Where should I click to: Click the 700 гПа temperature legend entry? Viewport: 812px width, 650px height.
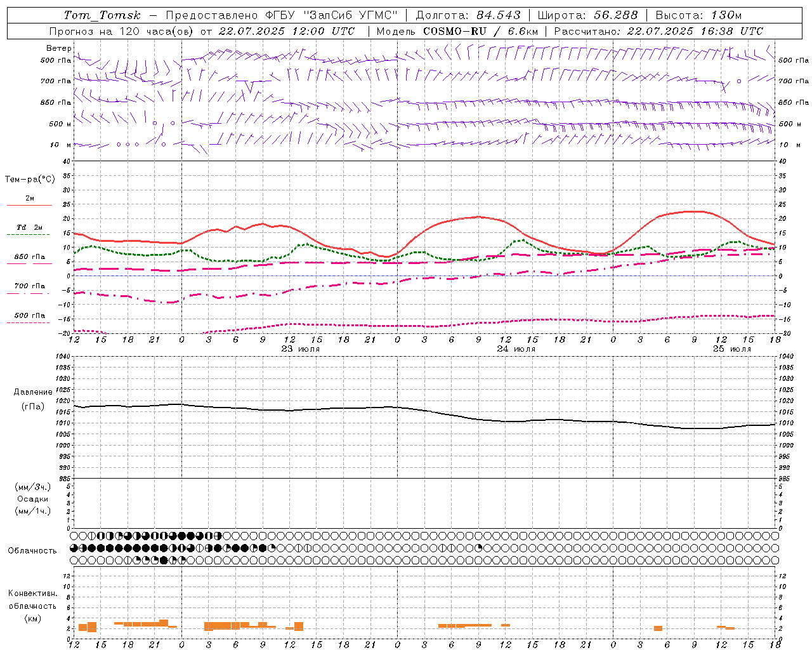tap(30, 286)
